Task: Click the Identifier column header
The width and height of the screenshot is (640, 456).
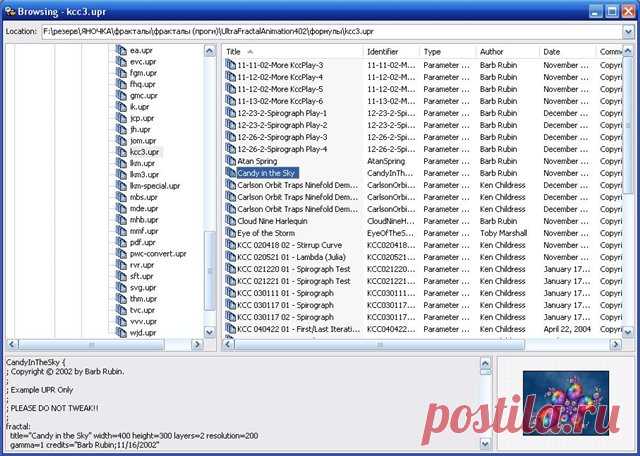Action: [389, 51]
